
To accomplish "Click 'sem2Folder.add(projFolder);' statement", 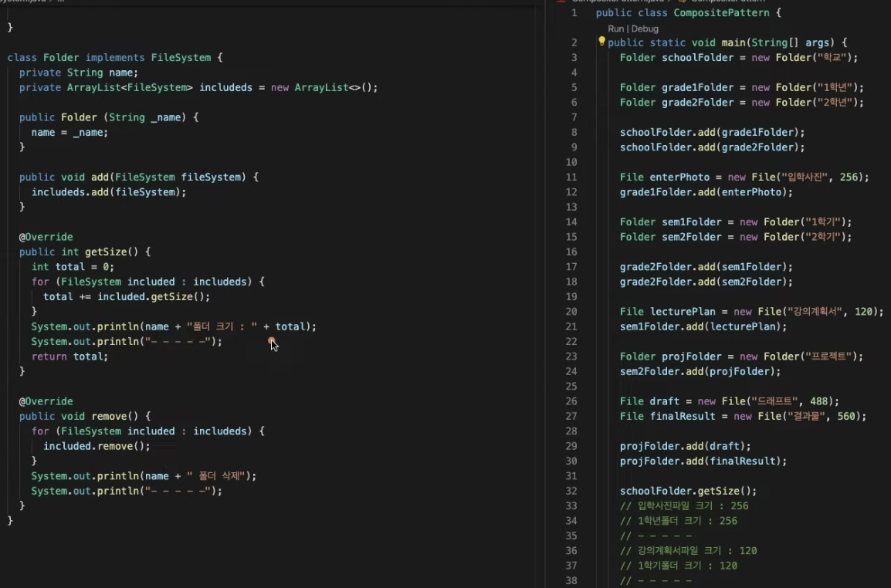I will coord(700,371).
